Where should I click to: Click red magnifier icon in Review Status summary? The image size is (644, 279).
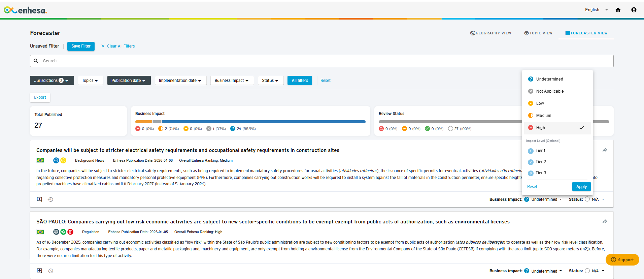[381, 129]
